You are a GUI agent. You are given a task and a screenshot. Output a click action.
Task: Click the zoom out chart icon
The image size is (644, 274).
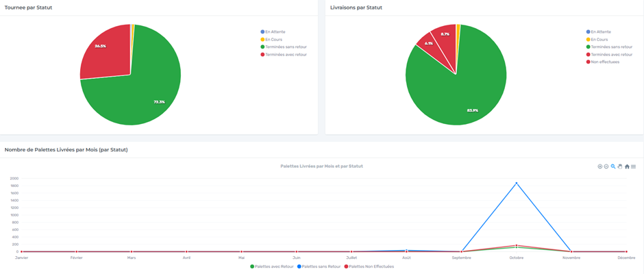pyautogui.click(x=606, y=166)
